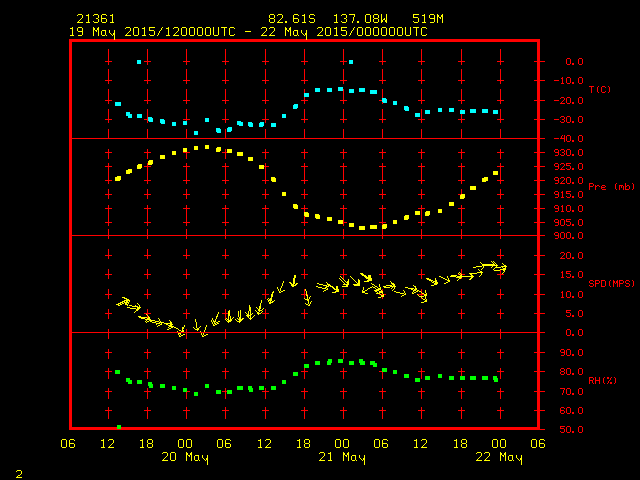Viewport: 640px width, 480px height.
Task: Click the elevation label 519M
Action: point(427,19)
